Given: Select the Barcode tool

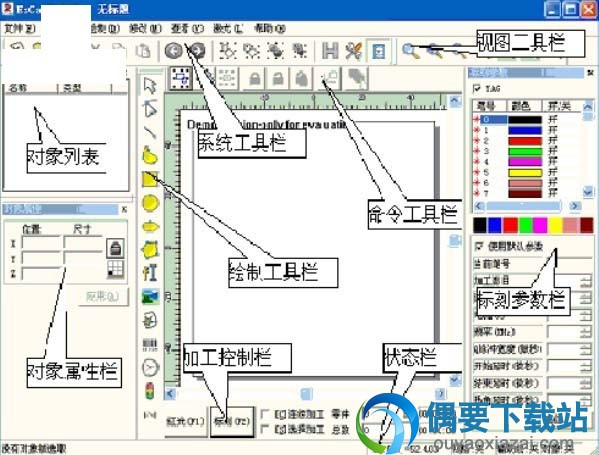Looking at the screenshot, I should (x=150, y=345).
